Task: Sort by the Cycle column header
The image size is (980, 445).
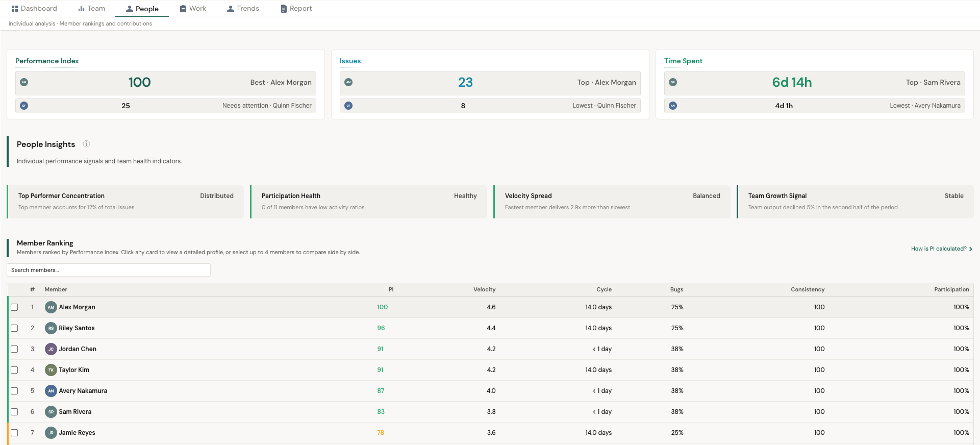Action: click(604, 289)
